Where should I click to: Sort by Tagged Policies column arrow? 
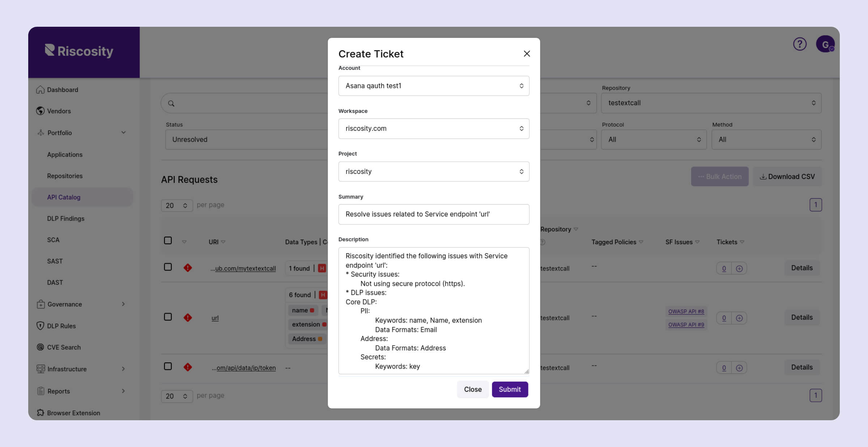point(641,242)
